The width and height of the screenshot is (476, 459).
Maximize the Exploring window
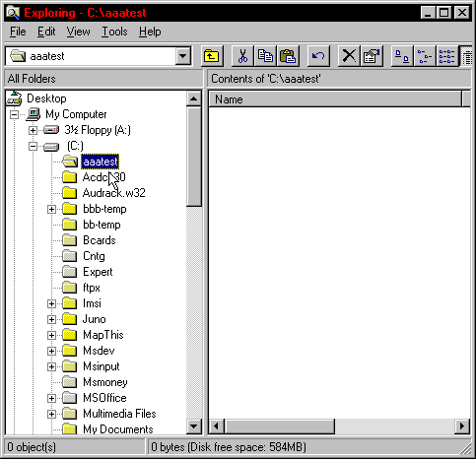tap(444, 13)
